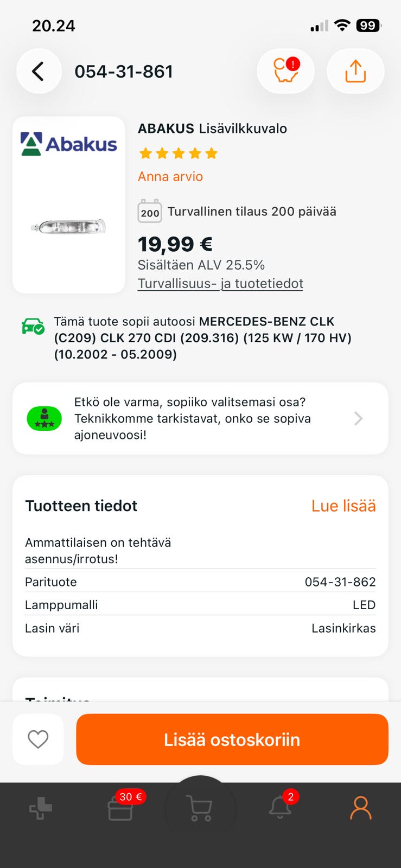Open the Lue lisää link
The image size is (401, 868).
click(343, 506)
